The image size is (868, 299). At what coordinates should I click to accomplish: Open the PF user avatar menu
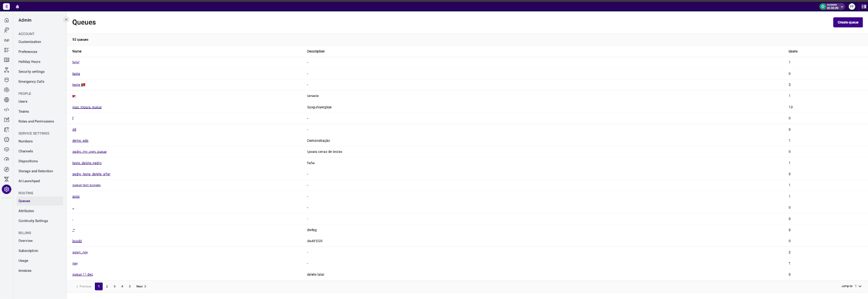(852, 6)
